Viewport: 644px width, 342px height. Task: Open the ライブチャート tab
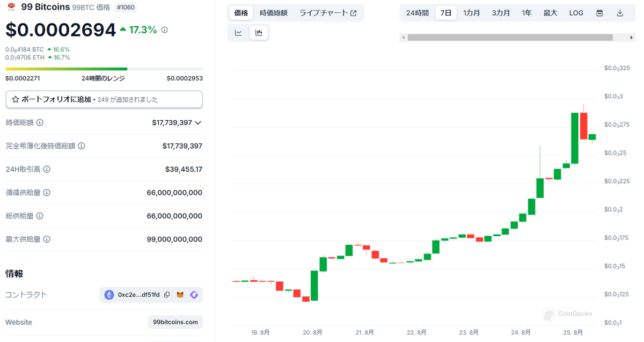coord(328,13)
